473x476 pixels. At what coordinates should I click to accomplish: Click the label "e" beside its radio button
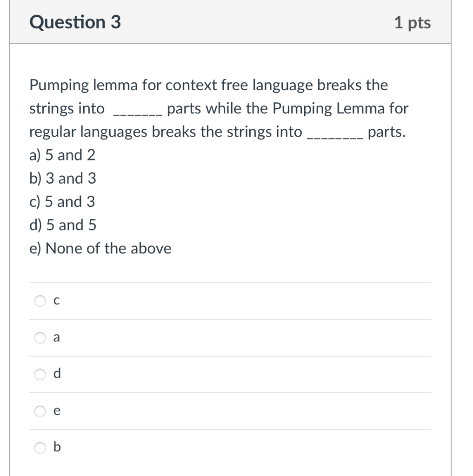pos(56,410)
